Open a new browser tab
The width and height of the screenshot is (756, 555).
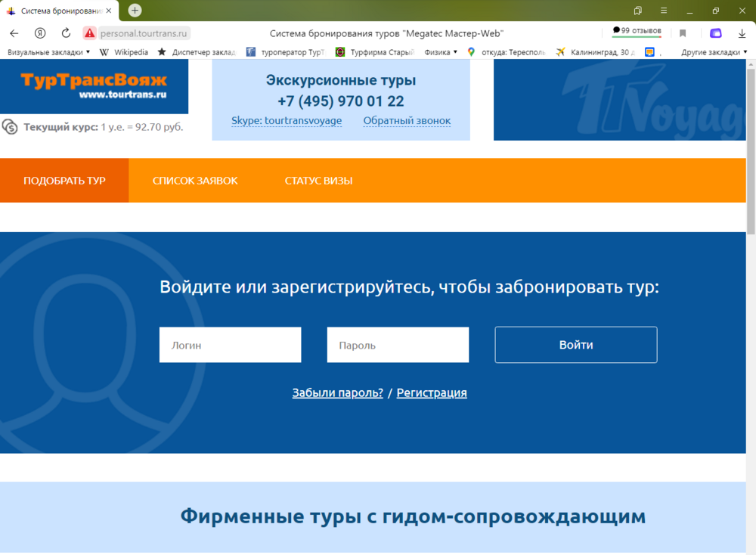134,11
